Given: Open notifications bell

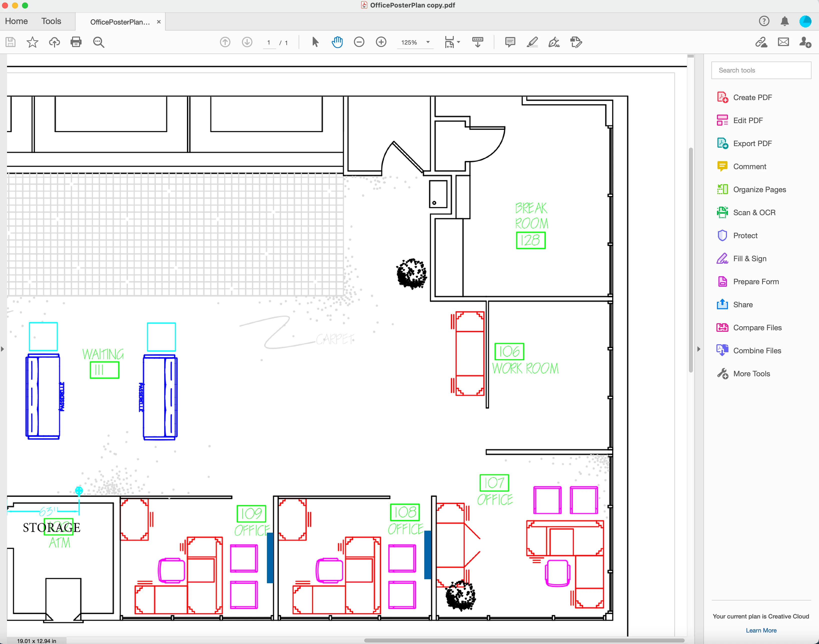Looking at the screenshot, I should pyautogui.click(x=784, y=22).
